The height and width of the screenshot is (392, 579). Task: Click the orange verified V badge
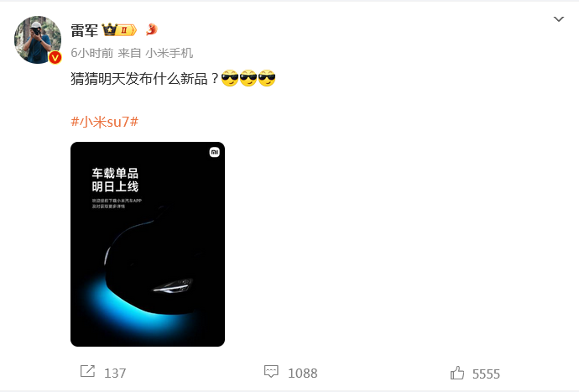point(55,57)
